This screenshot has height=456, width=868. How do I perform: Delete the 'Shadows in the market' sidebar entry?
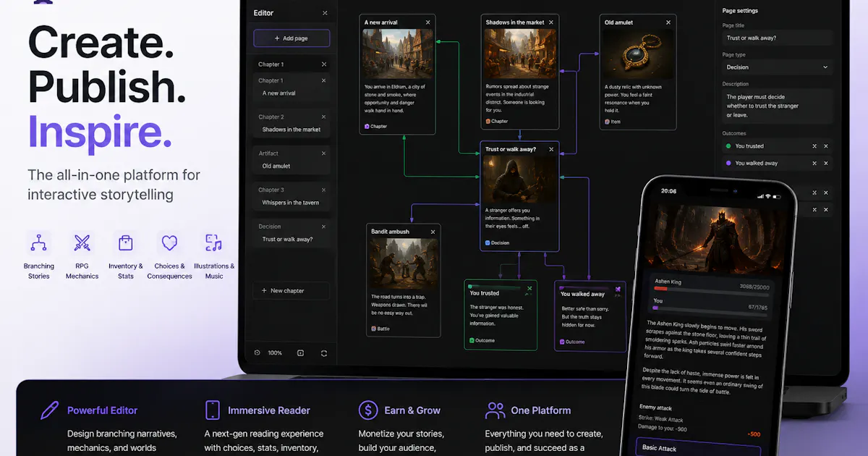click(323, 117)
